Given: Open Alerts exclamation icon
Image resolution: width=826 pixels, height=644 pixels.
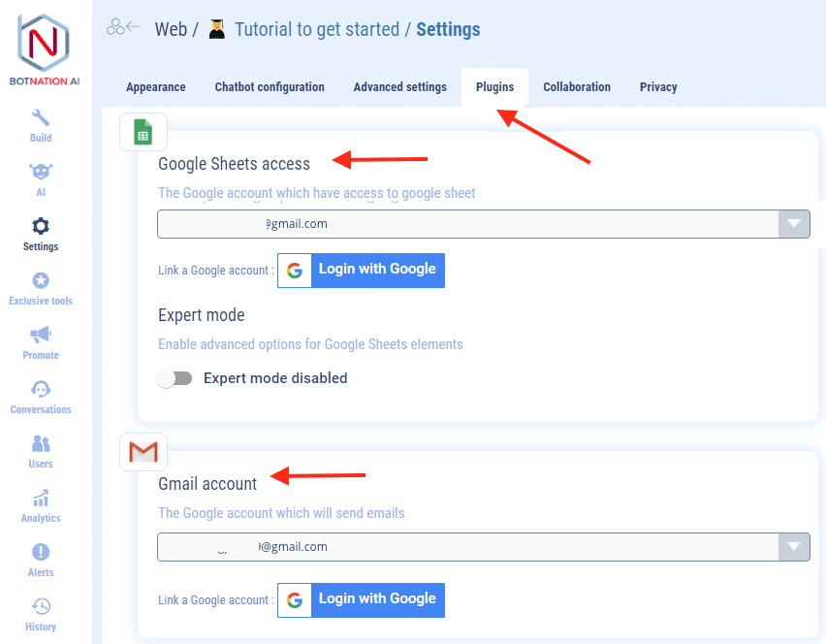Looking at the screenshot, I should (41, 553).
